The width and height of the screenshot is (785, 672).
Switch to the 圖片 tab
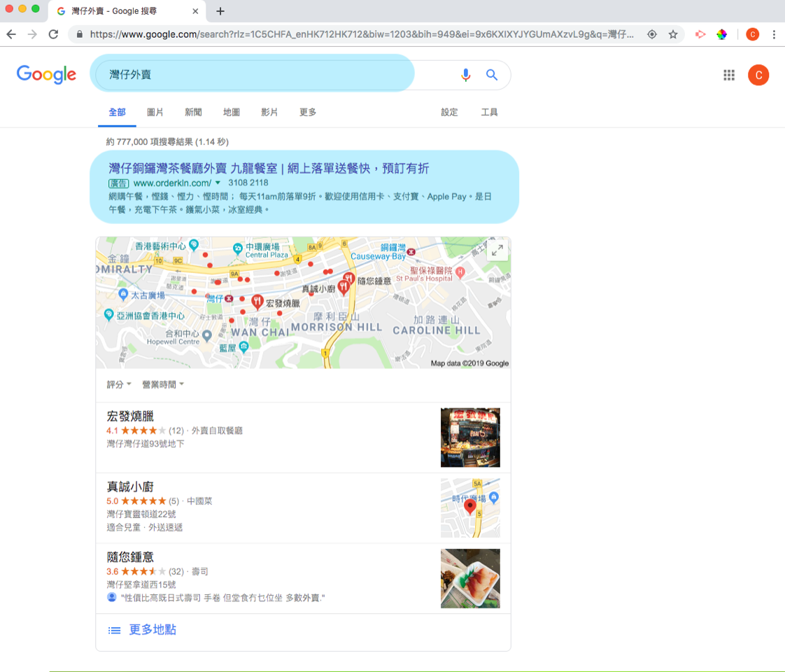click(x=155, y=112)
